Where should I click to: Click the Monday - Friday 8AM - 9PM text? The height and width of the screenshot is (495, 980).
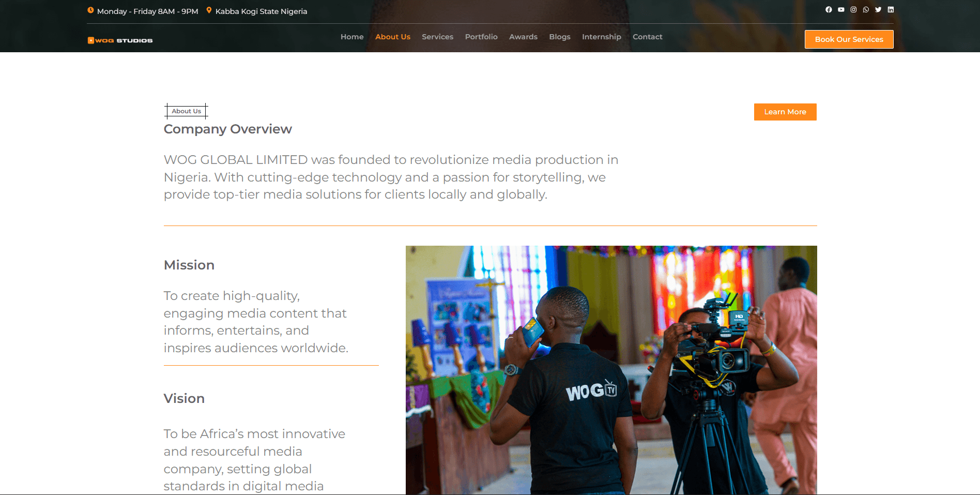pyautogui.click(x=148, y=11)
